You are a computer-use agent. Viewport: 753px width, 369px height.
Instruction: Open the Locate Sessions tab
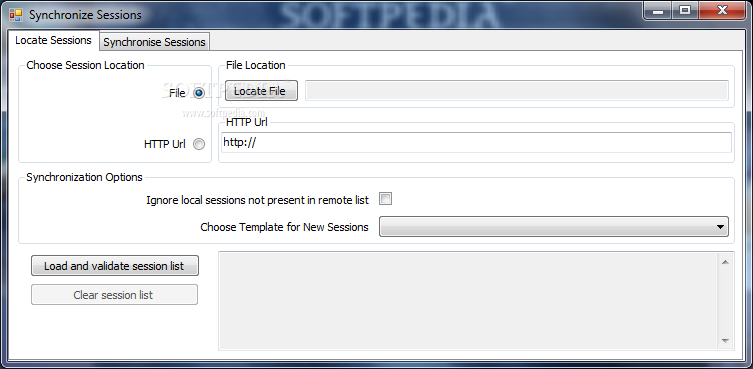[53, 40]
